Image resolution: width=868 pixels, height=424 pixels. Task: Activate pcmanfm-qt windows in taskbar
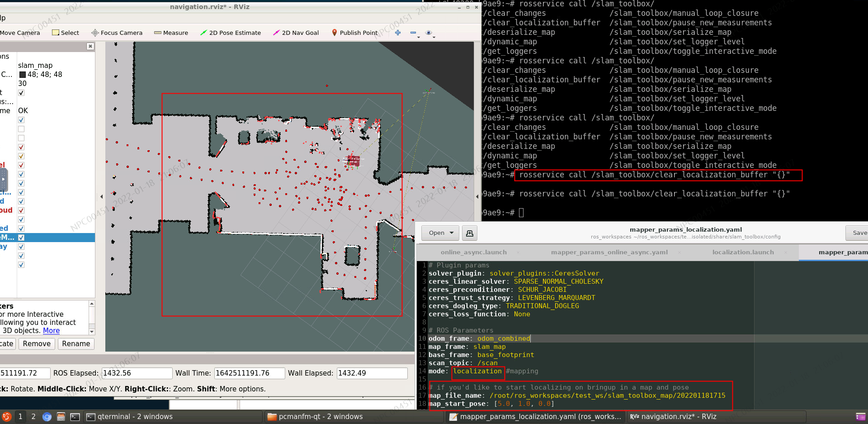tap(354, 417)
